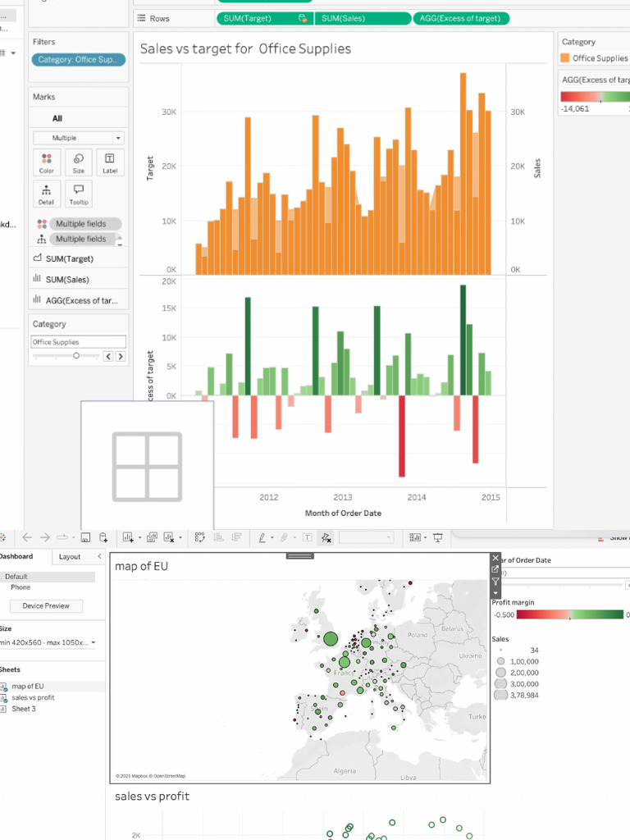Open the Highlight dropdown arrow

pos(272,537)
